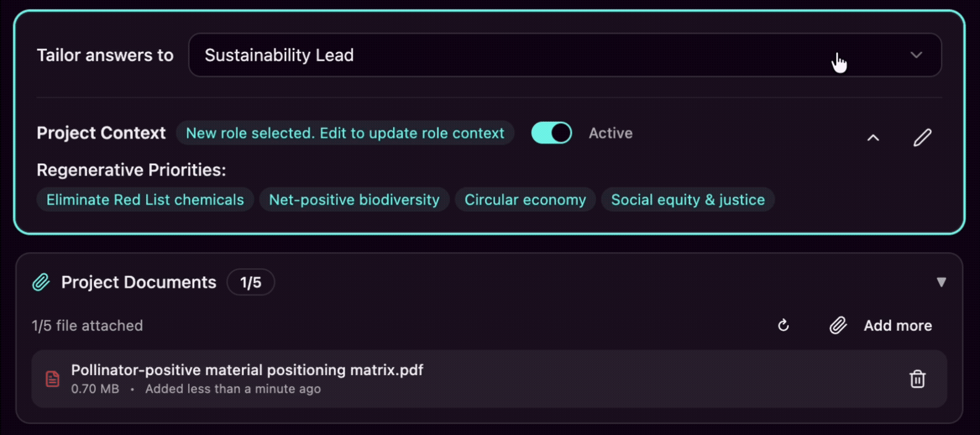Select the paperclip icon next to Project Documents
980x435 pixels.
point(40,282)
